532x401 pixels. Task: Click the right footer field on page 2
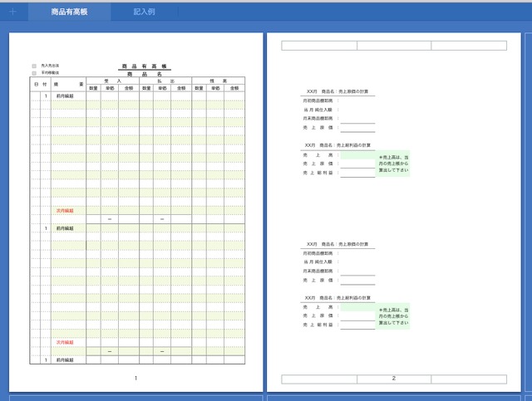(469, 379)
